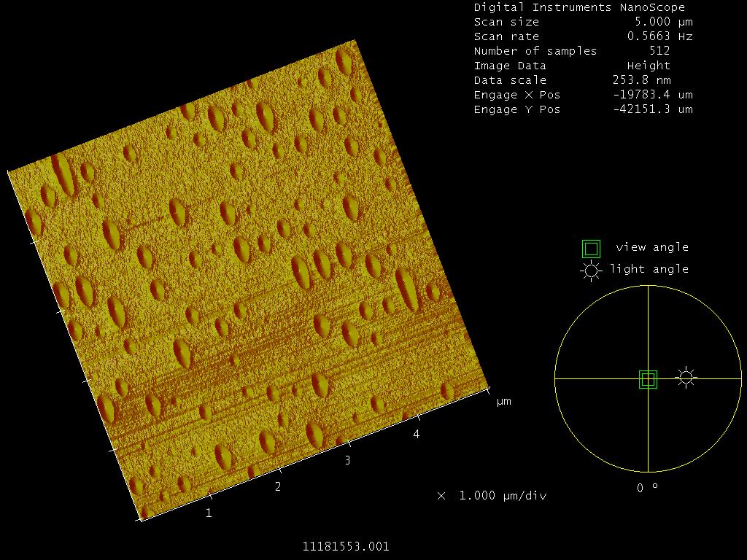
Task: Click the 0 ° rotation readout below the circle
Action: [646, 488]
